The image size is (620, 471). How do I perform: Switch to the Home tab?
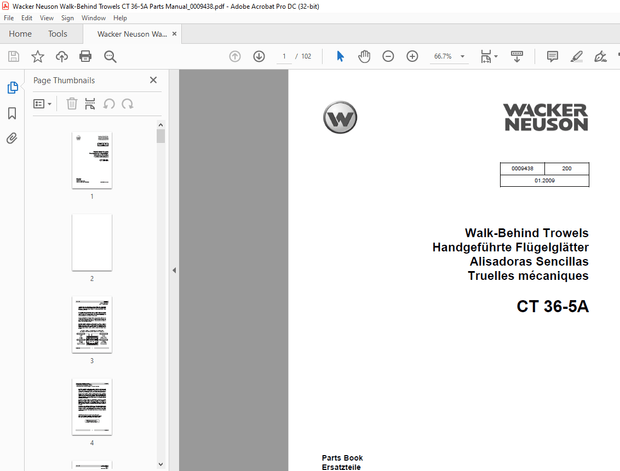click(20, 34)
